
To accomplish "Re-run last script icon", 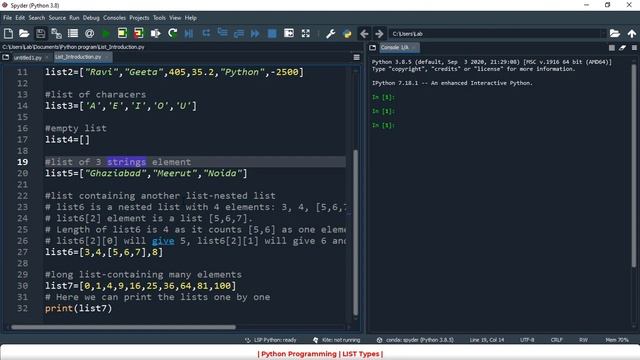I will point(173,33).
